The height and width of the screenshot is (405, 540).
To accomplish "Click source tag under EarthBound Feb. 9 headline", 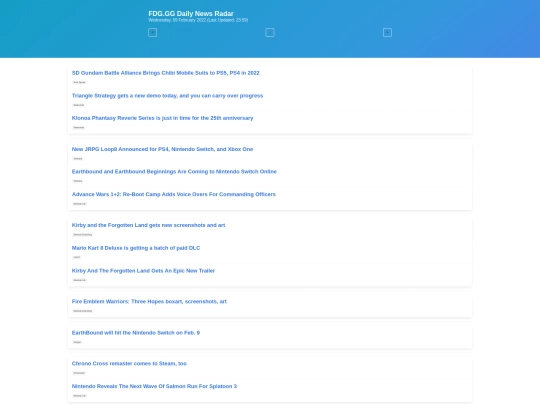I will [x=77, y=342].
